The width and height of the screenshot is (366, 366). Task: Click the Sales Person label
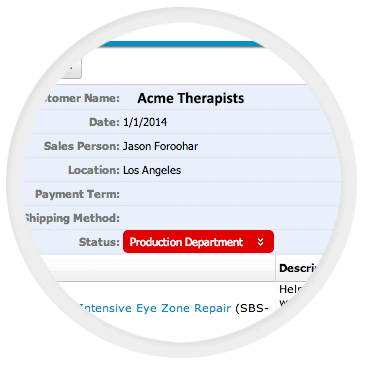click(x=82, y=146)
